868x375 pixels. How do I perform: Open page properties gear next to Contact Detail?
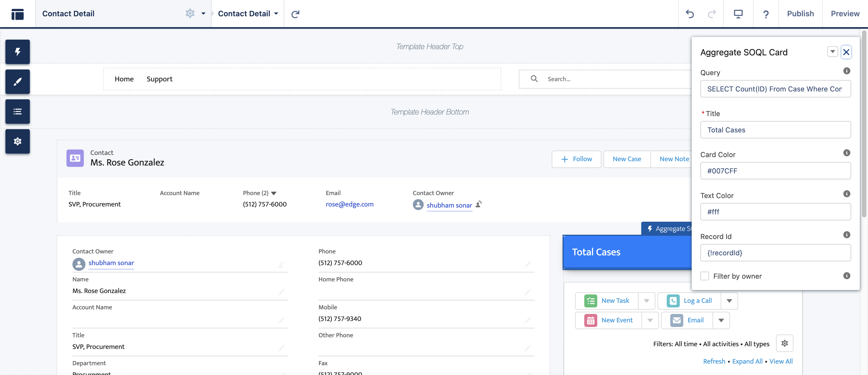coord(190,14)
